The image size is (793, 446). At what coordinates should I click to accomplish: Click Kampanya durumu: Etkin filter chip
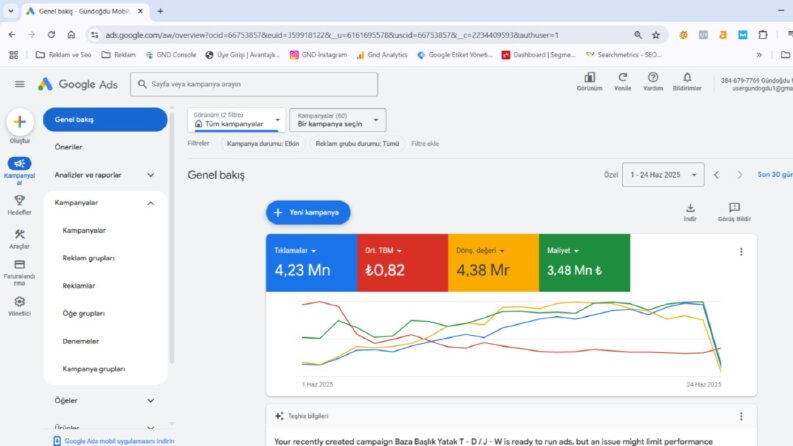pyautogui.click(x=263, y=144)
